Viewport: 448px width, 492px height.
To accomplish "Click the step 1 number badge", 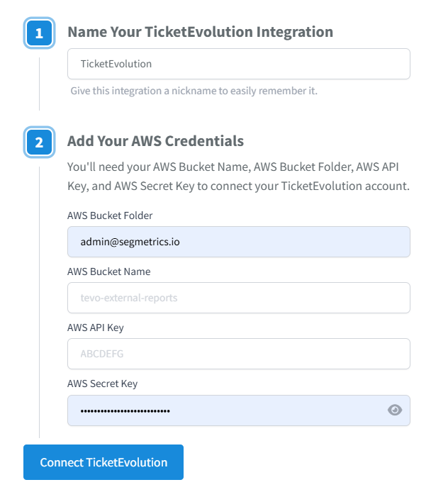I will click(39, 33).
